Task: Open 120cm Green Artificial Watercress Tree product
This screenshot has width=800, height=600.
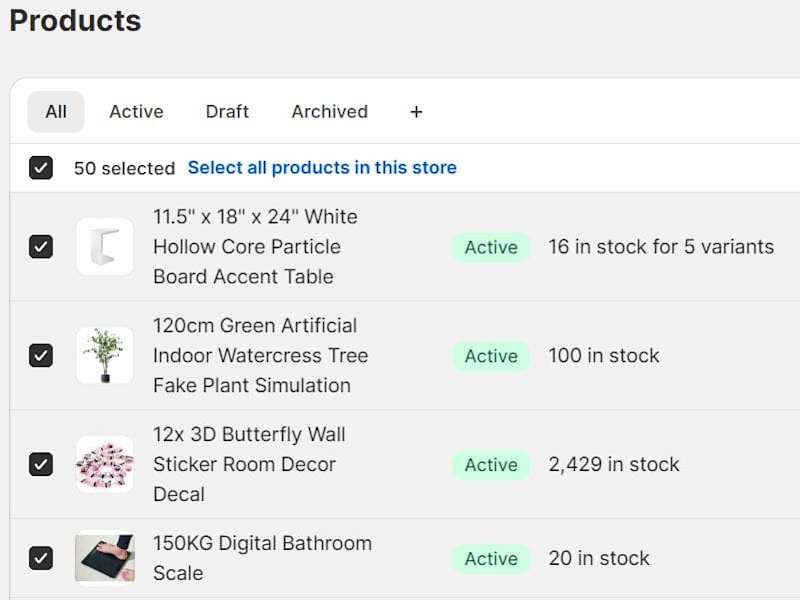Action: pos(261,356)
